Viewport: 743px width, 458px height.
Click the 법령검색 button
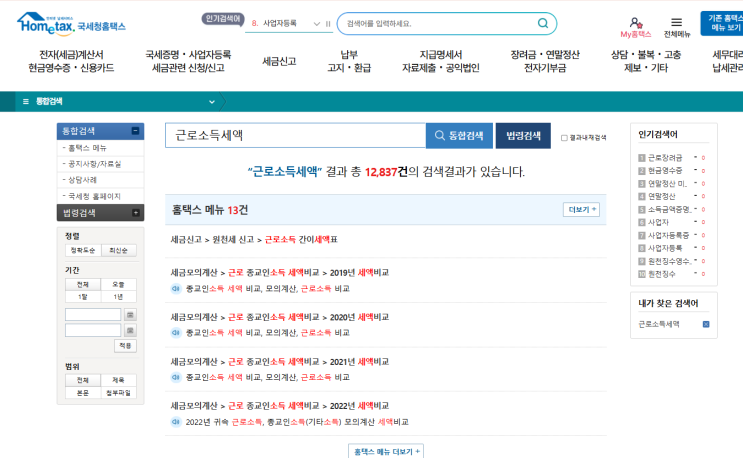click(x=523, y=135)
